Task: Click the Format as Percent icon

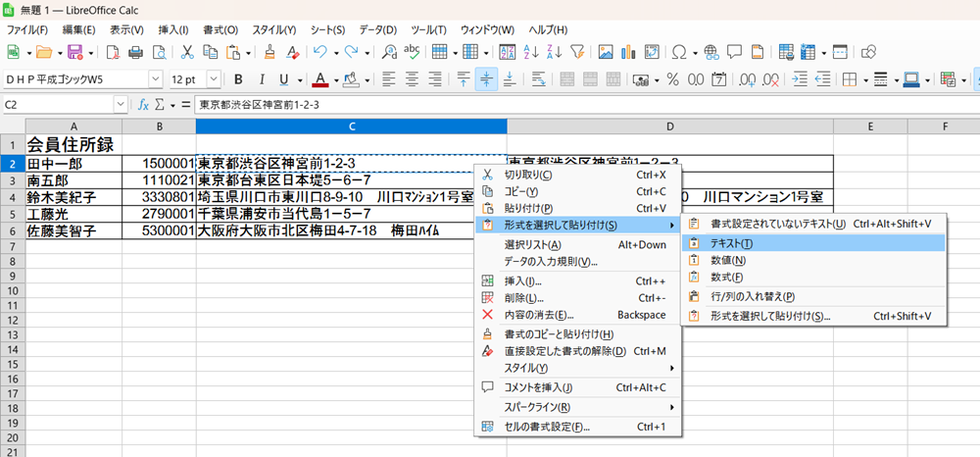Action: (672, 79)
